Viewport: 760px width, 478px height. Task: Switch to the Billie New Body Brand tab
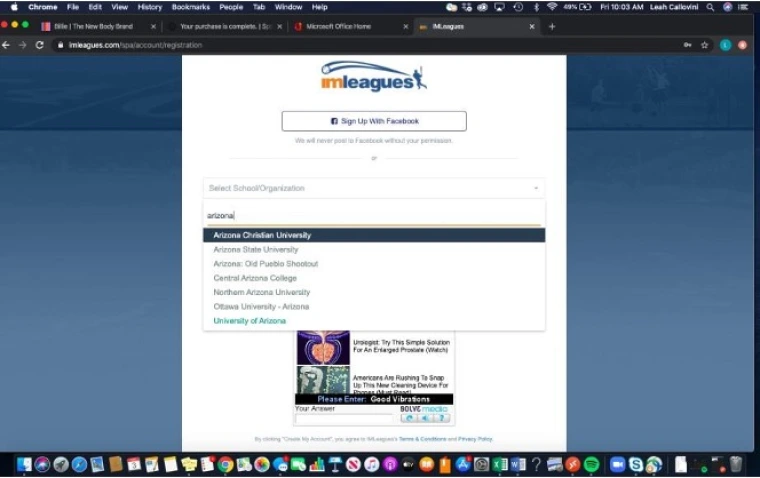[98, 27]
